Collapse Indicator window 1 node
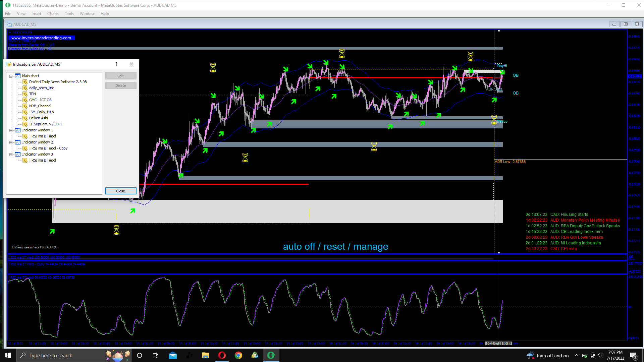The image size is (644, 362). (x=11, y=130)
